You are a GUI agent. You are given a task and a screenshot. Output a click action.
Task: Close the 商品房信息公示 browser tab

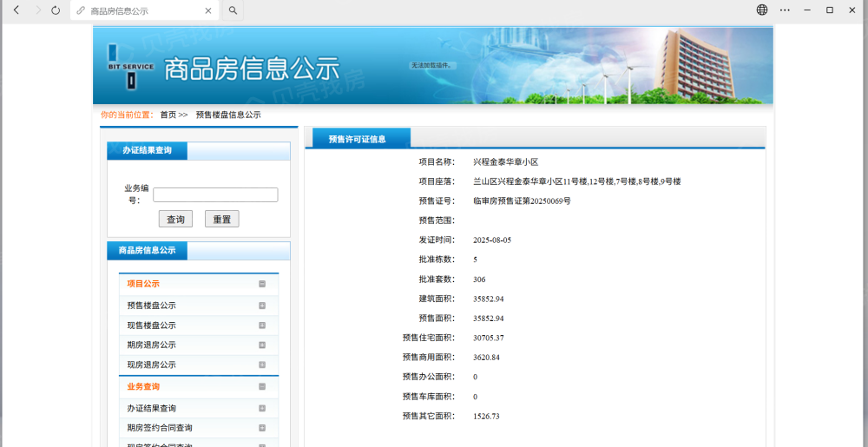coord(208,10)
